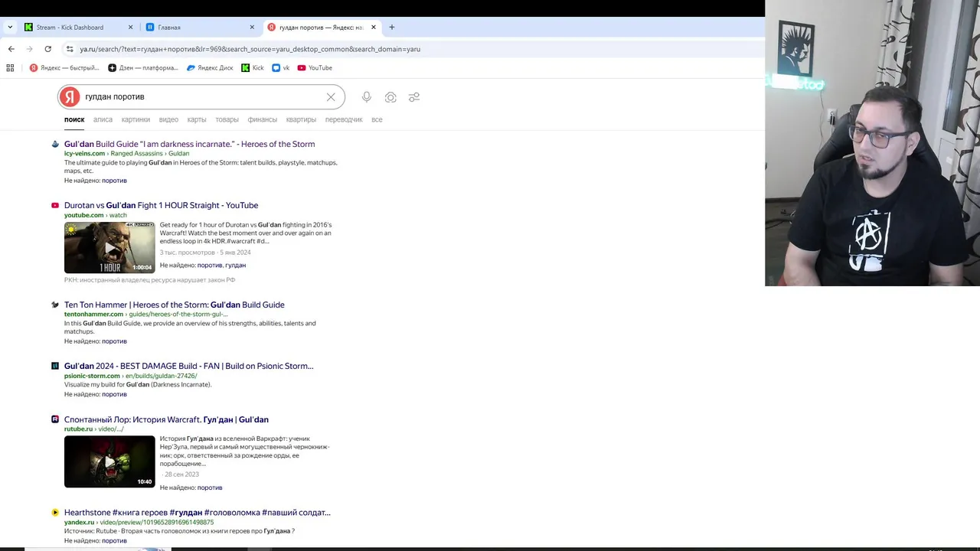Open Яндекс Диск bookmark
The image size is (980, 551).
point(210,68)
